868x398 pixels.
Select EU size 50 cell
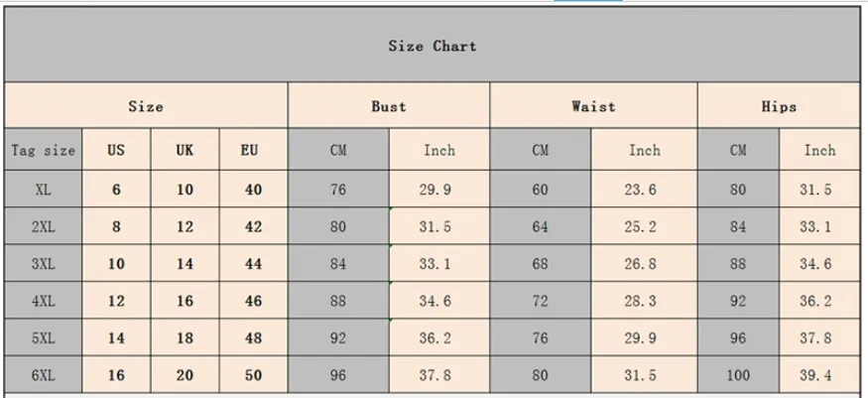point(253,375)
